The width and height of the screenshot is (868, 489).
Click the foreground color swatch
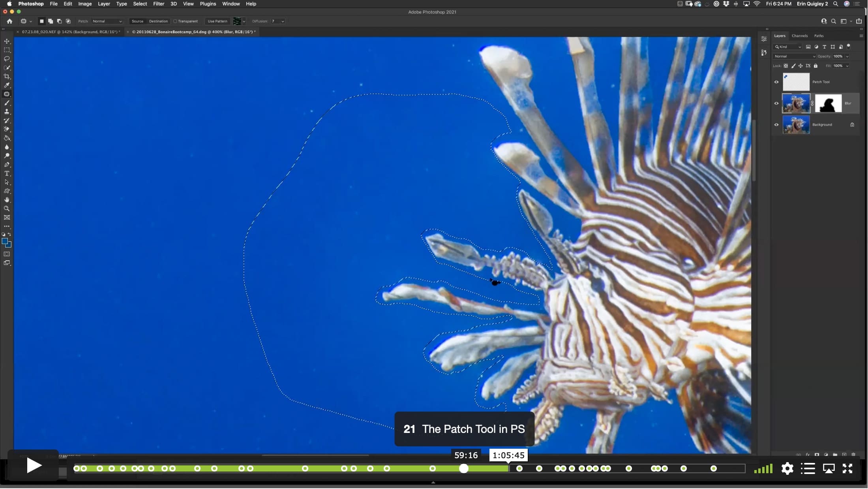[x=5, y=241]
